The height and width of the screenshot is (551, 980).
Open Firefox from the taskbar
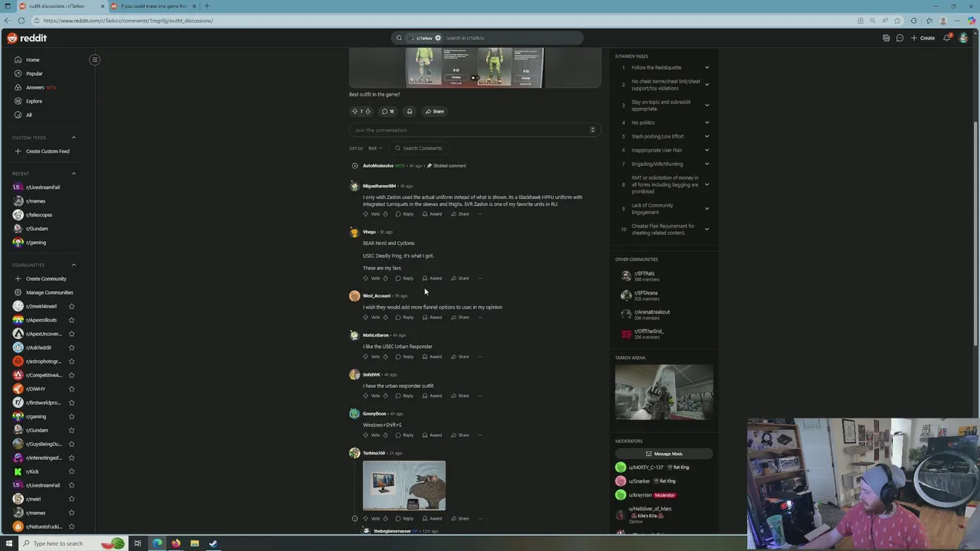coord(175,543)
